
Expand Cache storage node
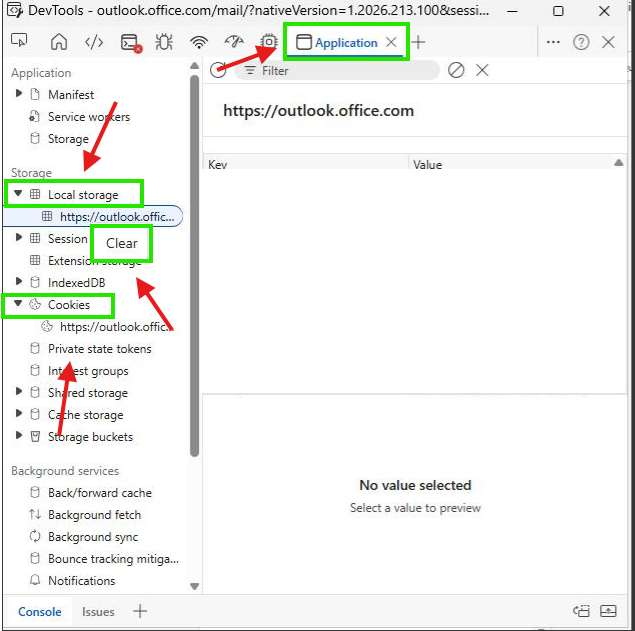click(x=18, y=413)
